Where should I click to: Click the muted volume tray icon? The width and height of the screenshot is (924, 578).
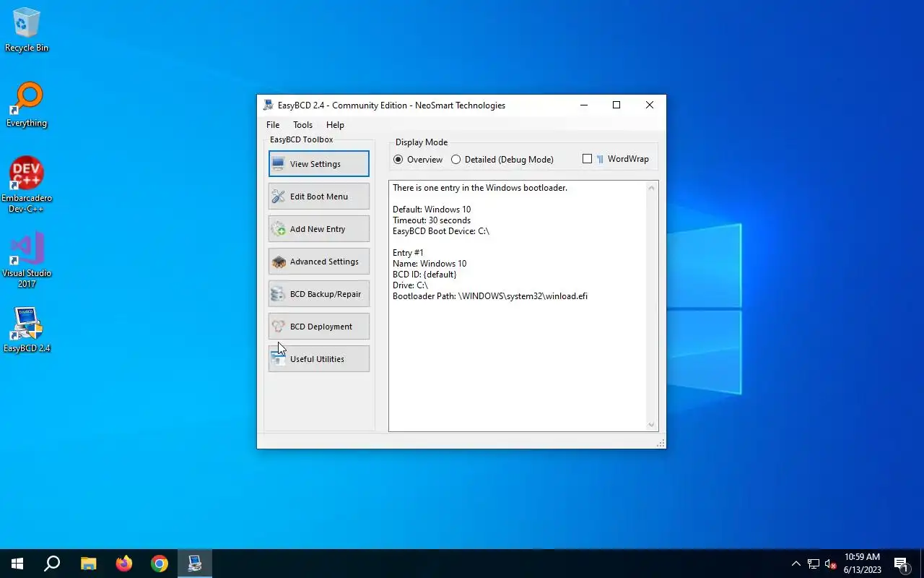tap(830, 564)
